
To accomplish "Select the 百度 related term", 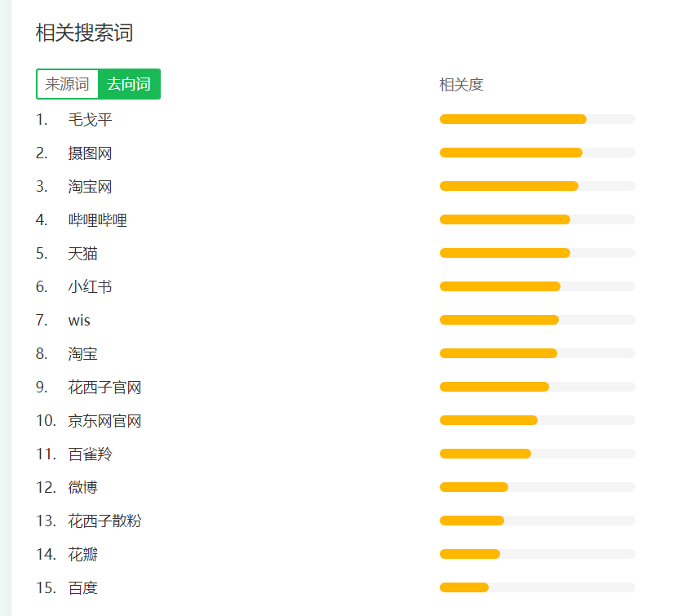I will 82,588.
